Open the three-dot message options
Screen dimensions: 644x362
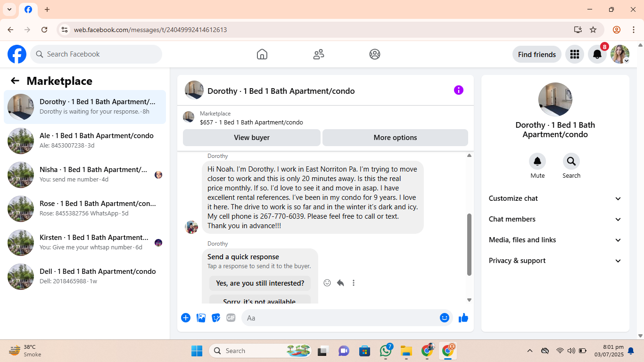pyautogui.click(x=354, y=283)
